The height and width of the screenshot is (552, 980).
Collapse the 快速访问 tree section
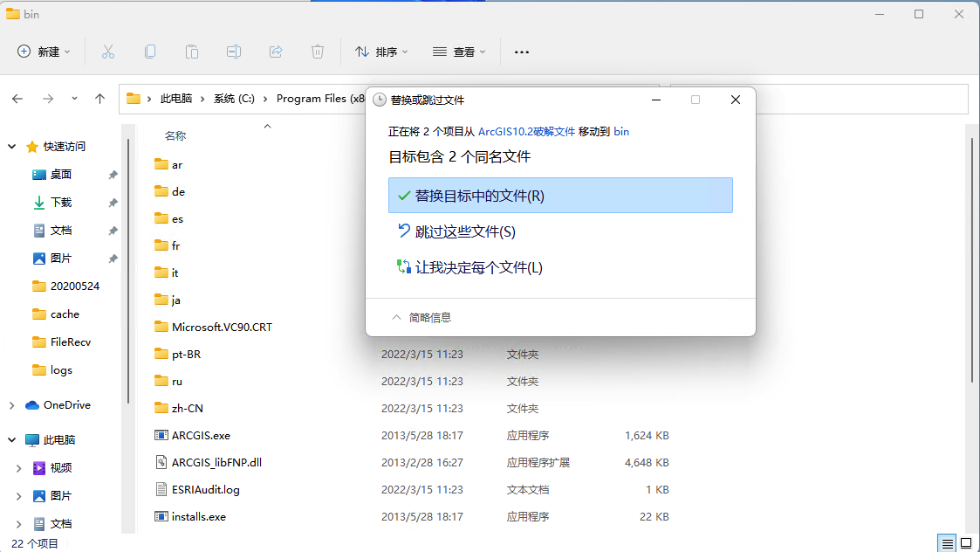coord(12,147)
